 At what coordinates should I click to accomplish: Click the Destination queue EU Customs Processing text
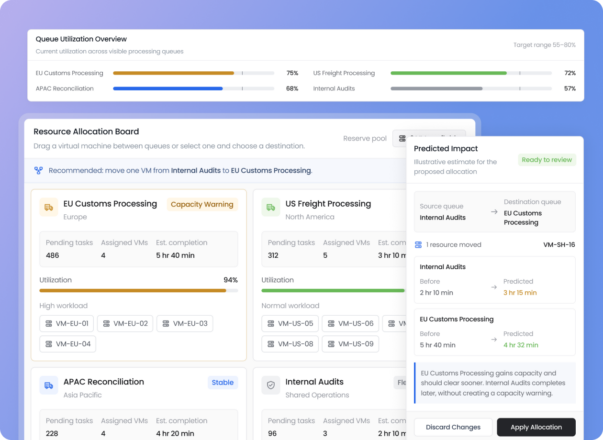pyautogui.click(x=523, y=218)
